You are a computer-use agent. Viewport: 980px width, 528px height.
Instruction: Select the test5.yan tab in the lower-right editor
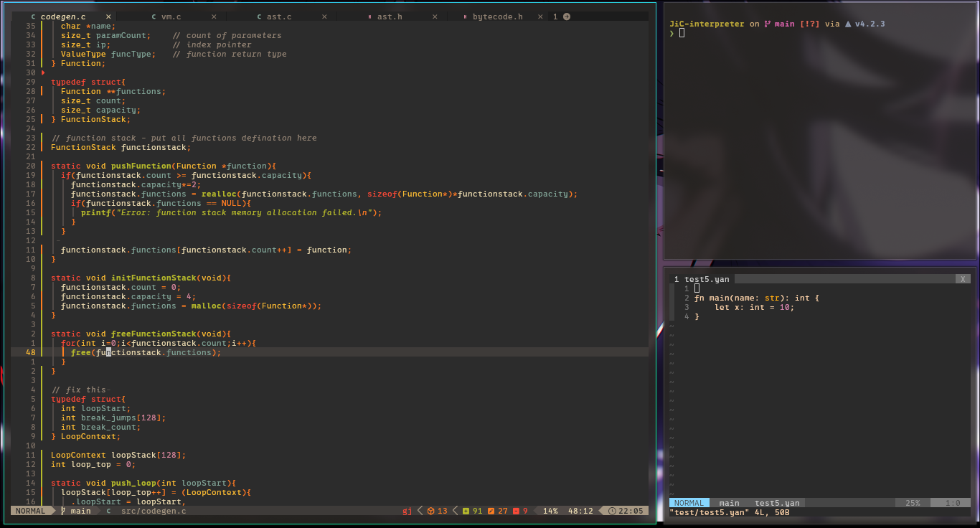pyautogui.click(x=706, y=279)
